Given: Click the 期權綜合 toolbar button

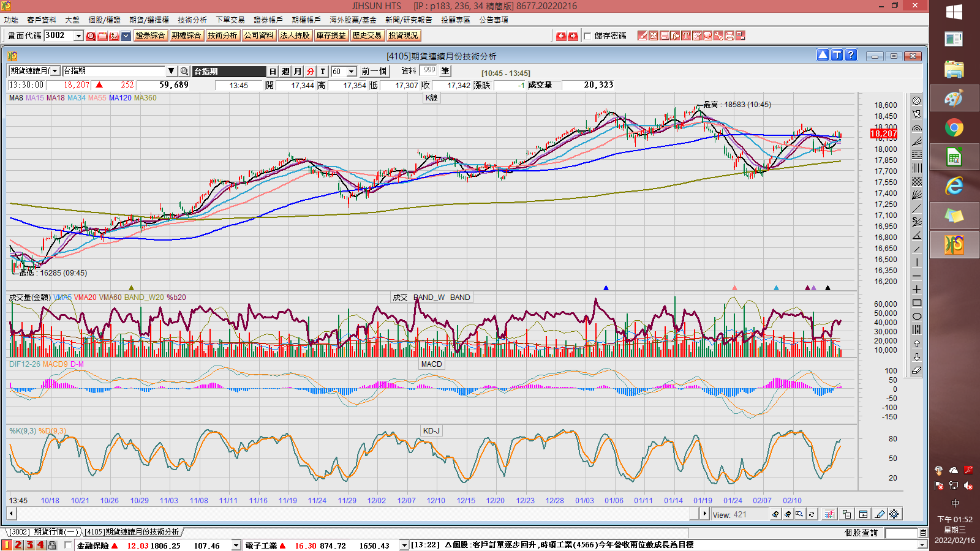Looking at the screenshot, I should [x=186, y=36].
